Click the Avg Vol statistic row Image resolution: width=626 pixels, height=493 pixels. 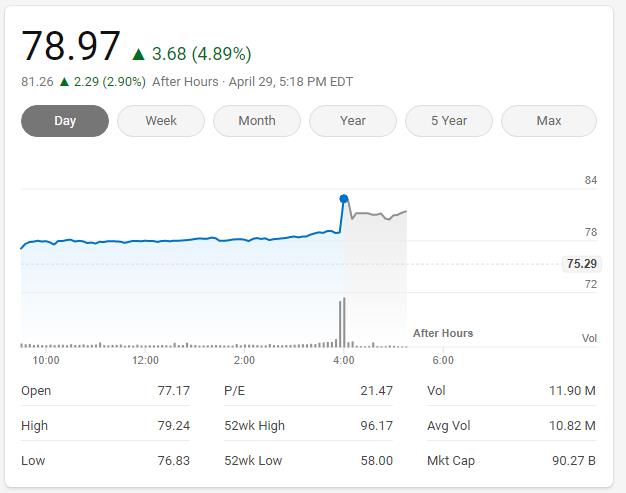pyautogui.click(x=510, y=426)
